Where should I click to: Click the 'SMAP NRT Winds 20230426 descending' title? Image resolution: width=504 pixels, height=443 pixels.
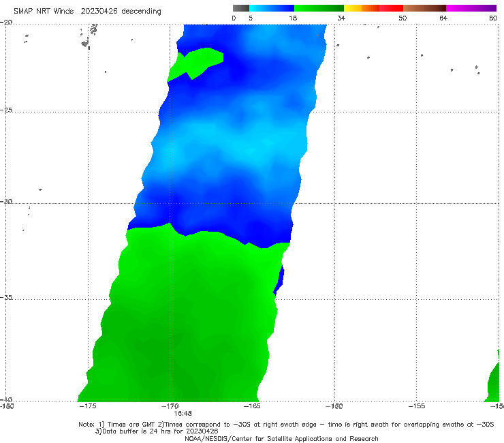click(87, 12)
